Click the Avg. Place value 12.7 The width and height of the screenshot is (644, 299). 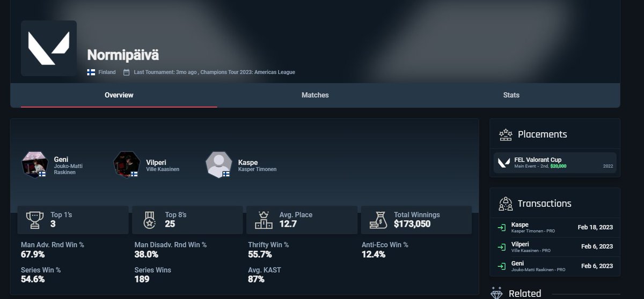click(x=288, y=224)
